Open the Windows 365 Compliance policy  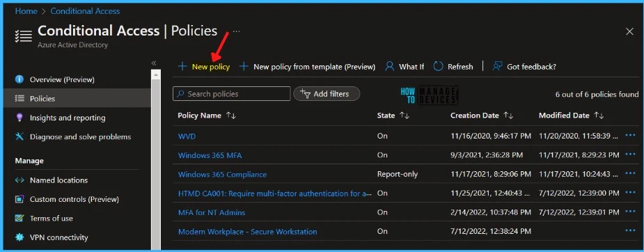222,175
